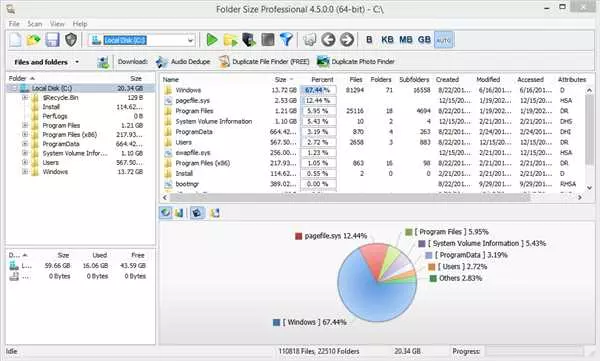Click the Save floppy disk icon
This screenshot has height=361, width=600.
[52, 40]
